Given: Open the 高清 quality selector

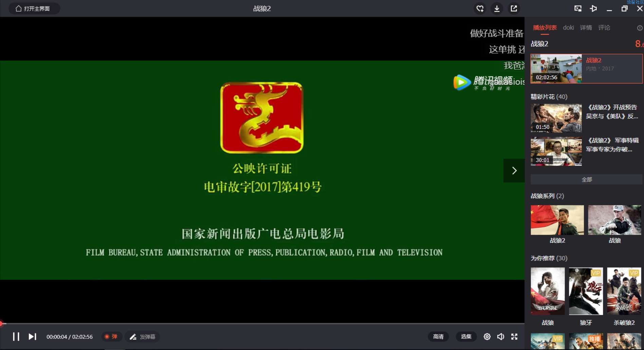Looking at the screenshot, I should click(438, 336).
